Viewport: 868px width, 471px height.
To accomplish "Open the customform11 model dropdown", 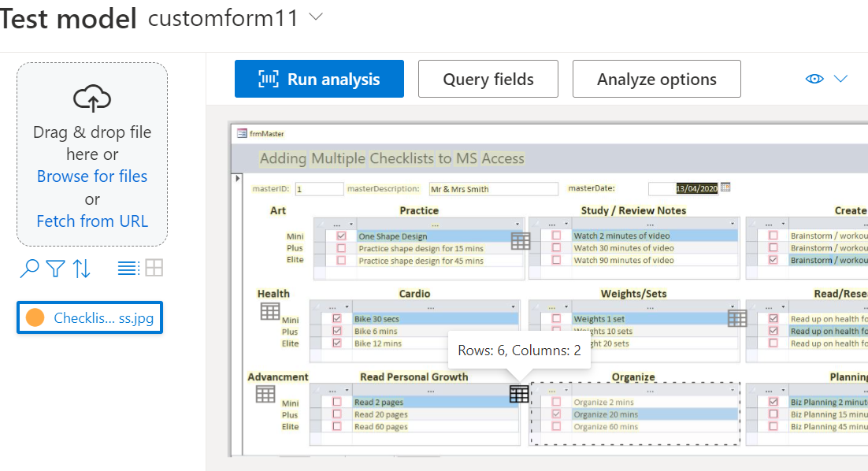I will click(316, 17).
